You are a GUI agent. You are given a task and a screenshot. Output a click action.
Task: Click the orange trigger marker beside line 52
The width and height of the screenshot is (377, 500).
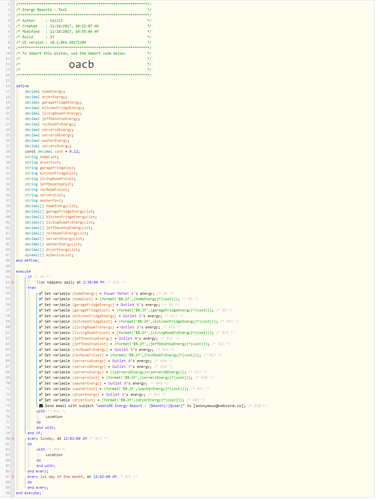[x=13, y=283]
